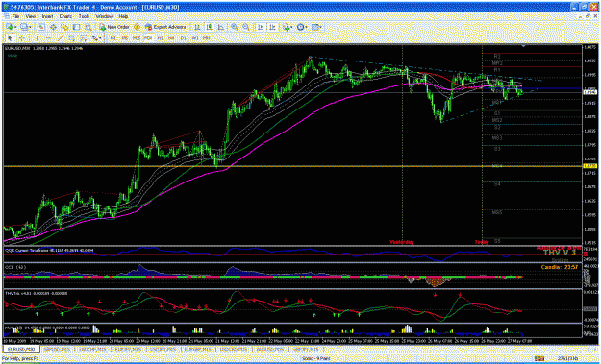Viewport: 601px width, 364px height.
Task: Show the Market Watch panel
Action: click(x=41, y=27)
